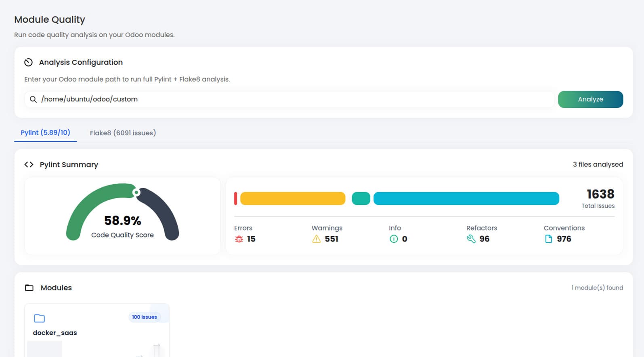
Task: Click the green Info circle icon
Action: (394, 239)
